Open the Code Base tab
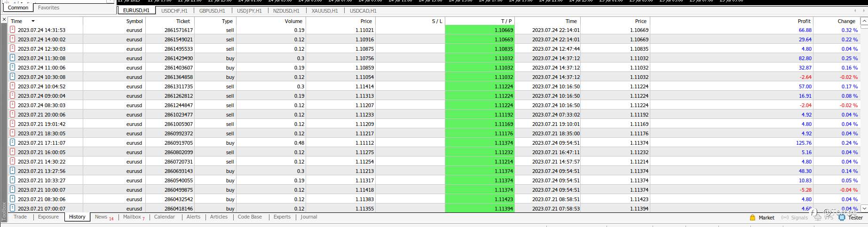Screen dimensions: 868x227 pos(250,217)
